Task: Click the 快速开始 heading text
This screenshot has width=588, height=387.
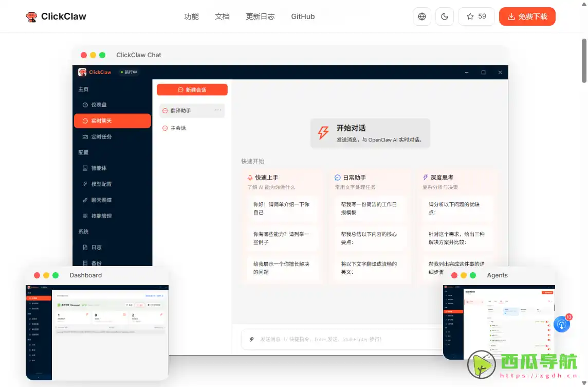Action: [253, 161]
